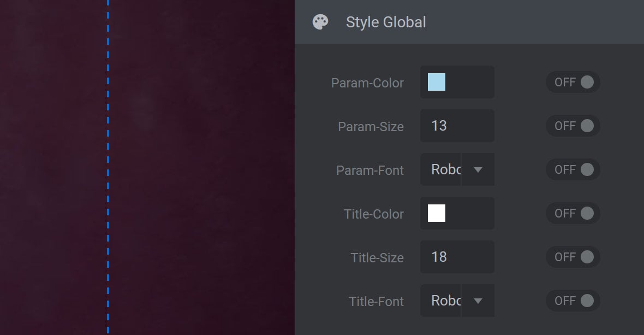
Task: Toggle the Param-Color OFF switch
Action: 573,82
